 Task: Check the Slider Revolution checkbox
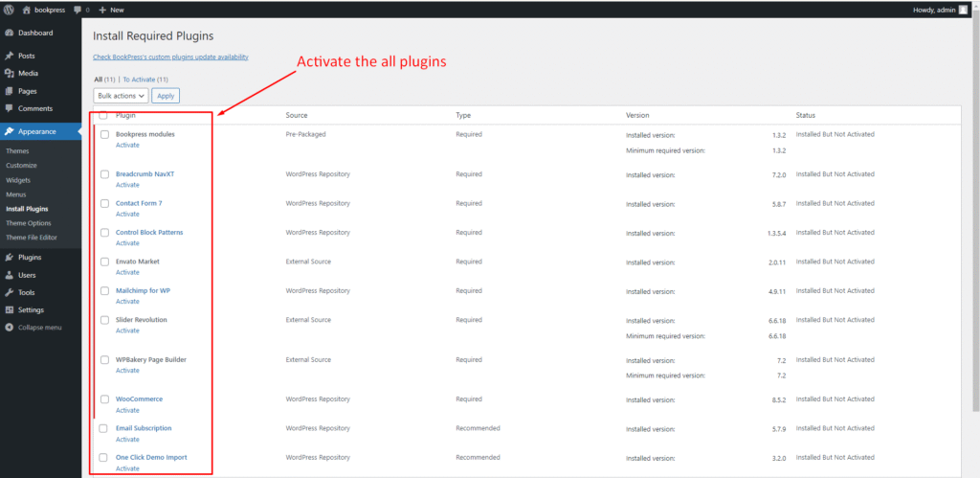point(105,320)
